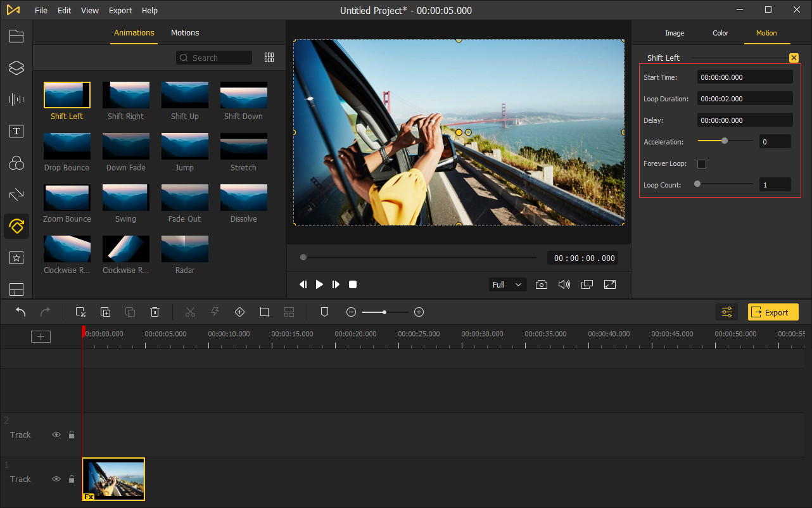Lock Track 2 using the padlock toggle
This screenshot has height=508, width=812.
coord(71,435)
